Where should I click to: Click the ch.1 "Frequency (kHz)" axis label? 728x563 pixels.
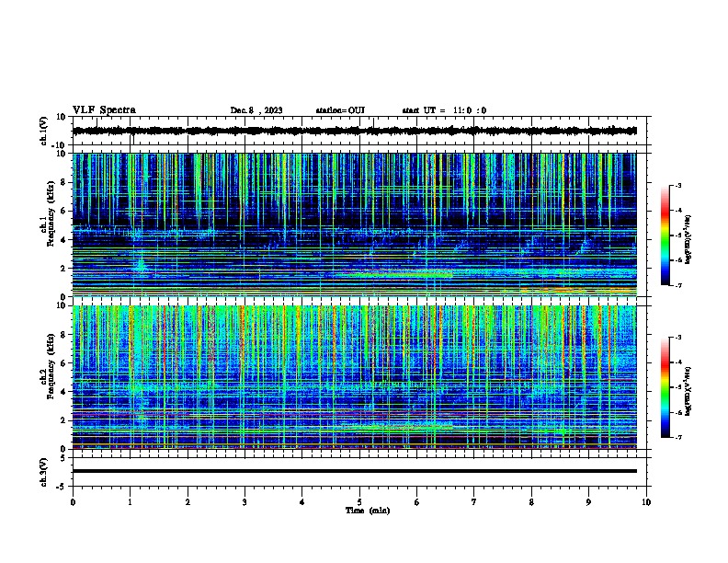(x=51, y=214)
